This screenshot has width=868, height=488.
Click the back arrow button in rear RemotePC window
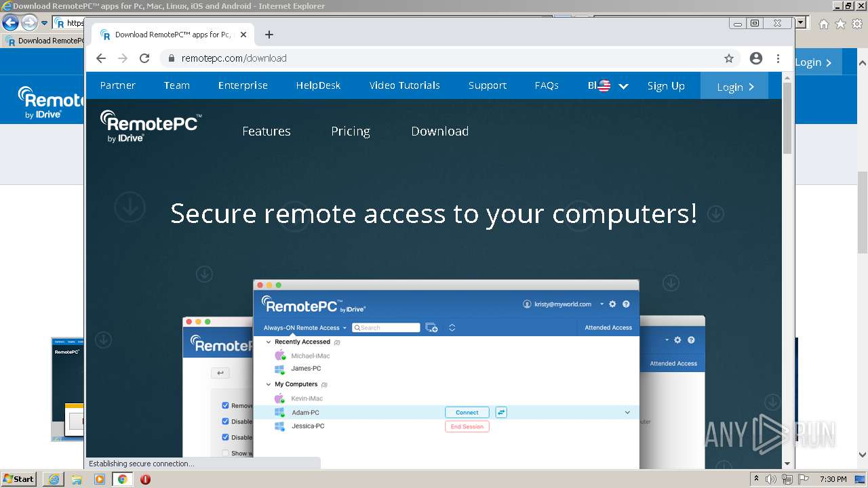(x=220, y=373)
